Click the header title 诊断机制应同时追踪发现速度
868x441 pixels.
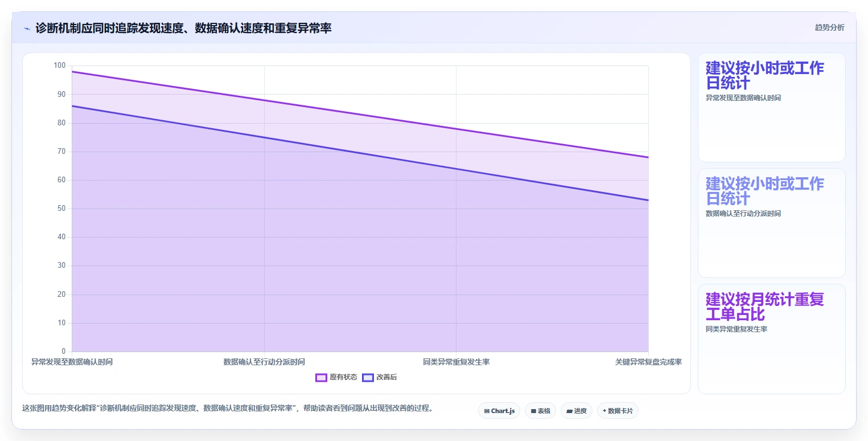(183, 28)
